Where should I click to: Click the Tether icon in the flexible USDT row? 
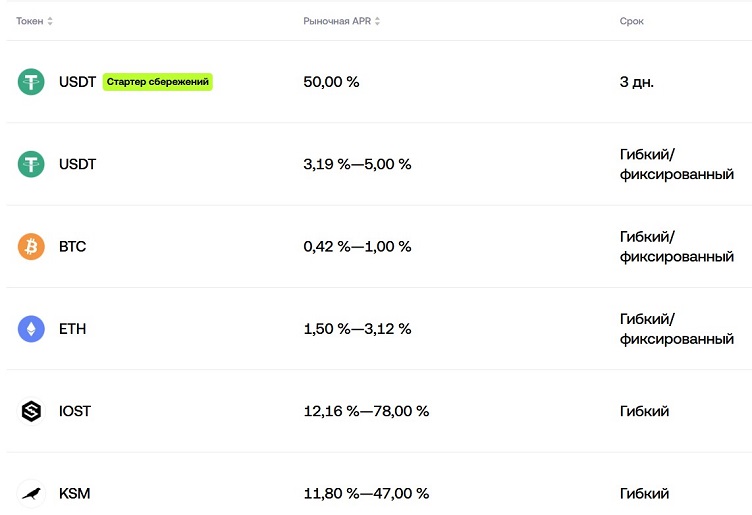(x=31, y=164)
